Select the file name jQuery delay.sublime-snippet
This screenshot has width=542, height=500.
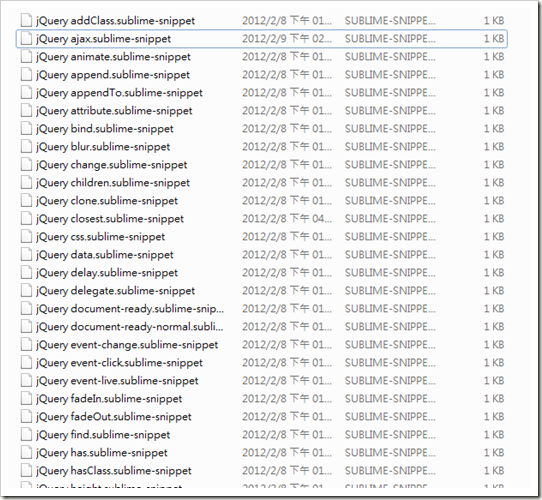[x=107, y=272]
